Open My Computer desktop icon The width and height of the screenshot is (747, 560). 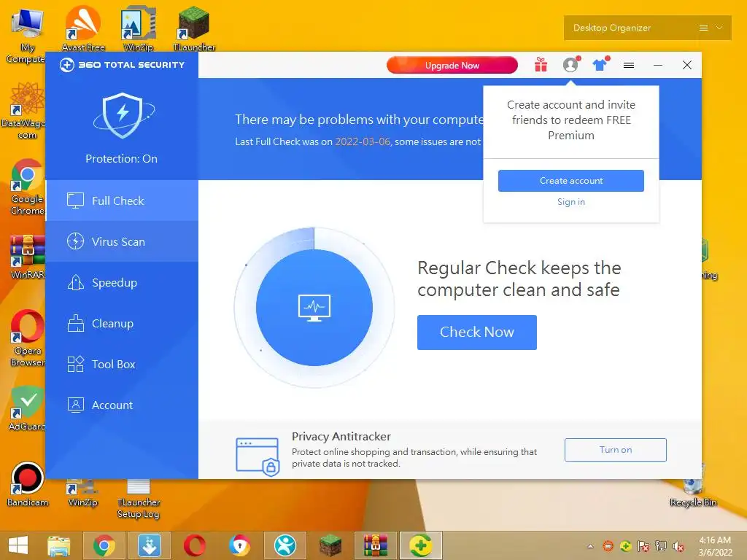point(27,35)
